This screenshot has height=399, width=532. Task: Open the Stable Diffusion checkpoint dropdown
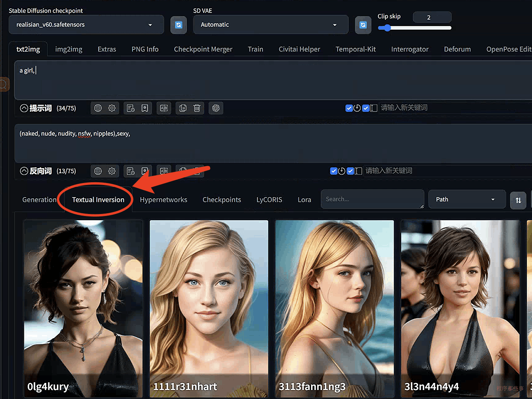coord(86,25)
